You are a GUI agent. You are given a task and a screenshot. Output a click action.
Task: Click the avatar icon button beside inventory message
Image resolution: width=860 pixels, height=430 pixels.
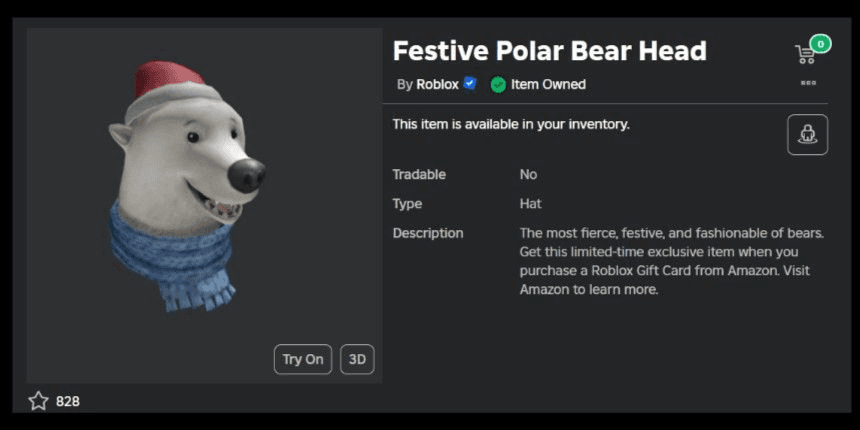807,134
